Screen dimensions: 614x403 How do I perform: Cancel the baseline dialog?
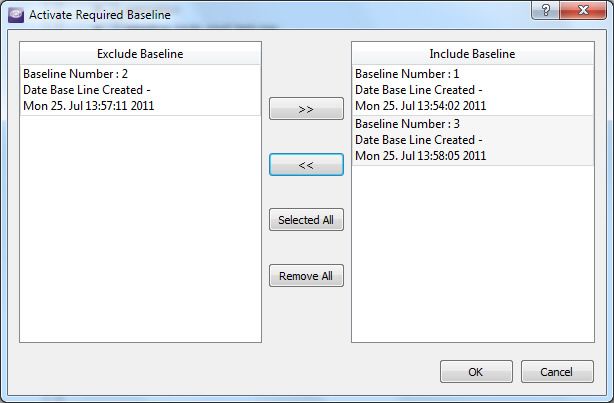click(557, 372)
